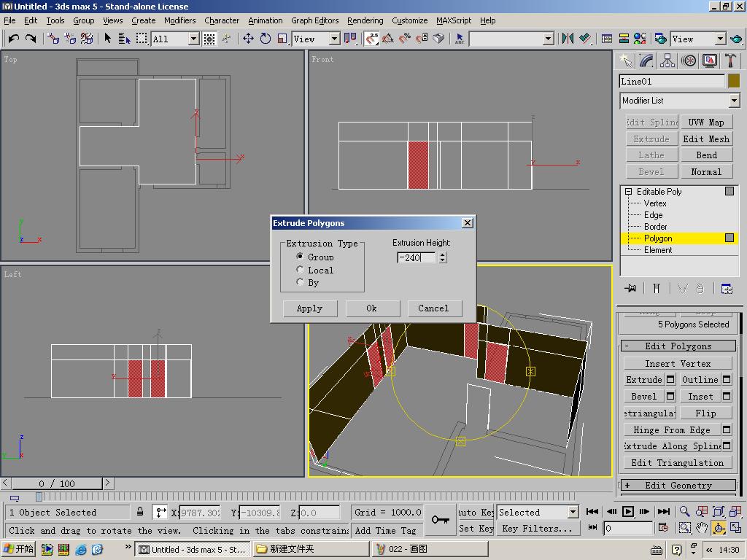Click the Insert Vertex button
Screen dimensions: 747x560
click(x=678, y=363)
